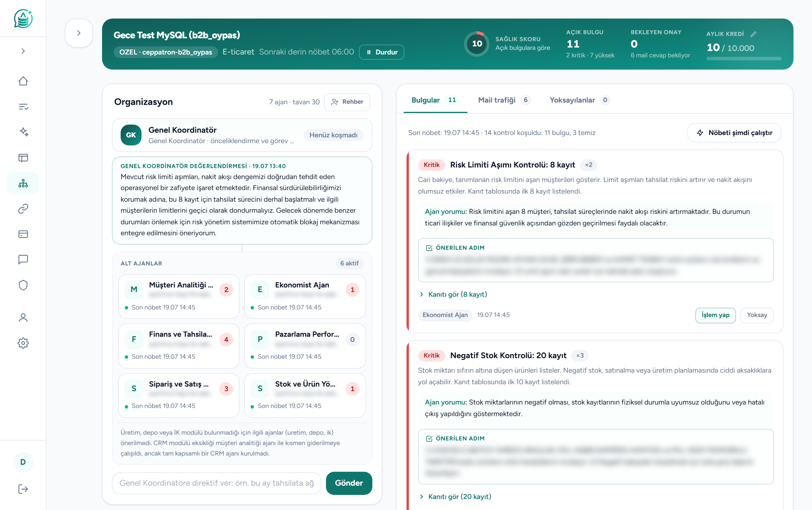Click the M agent avatar icon
The image size is (812, 510).
[x=134, y=290]
